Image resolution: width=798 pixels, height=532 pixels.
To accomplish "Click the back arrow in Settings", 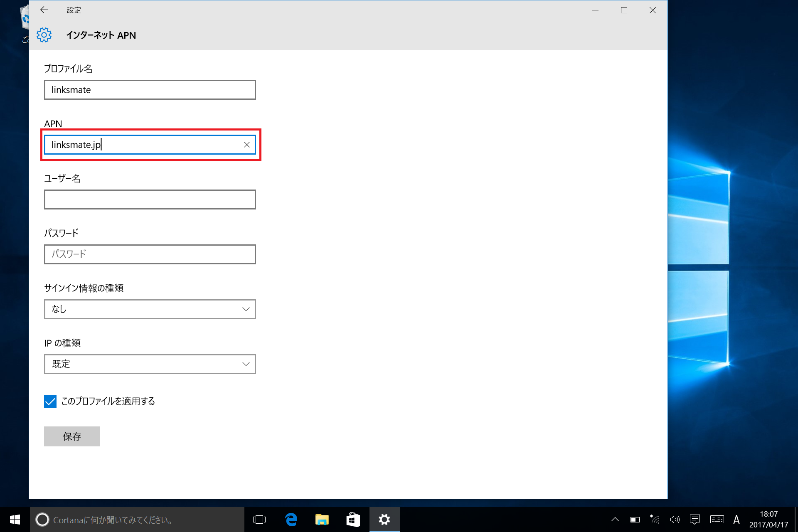I will point(44,10).
